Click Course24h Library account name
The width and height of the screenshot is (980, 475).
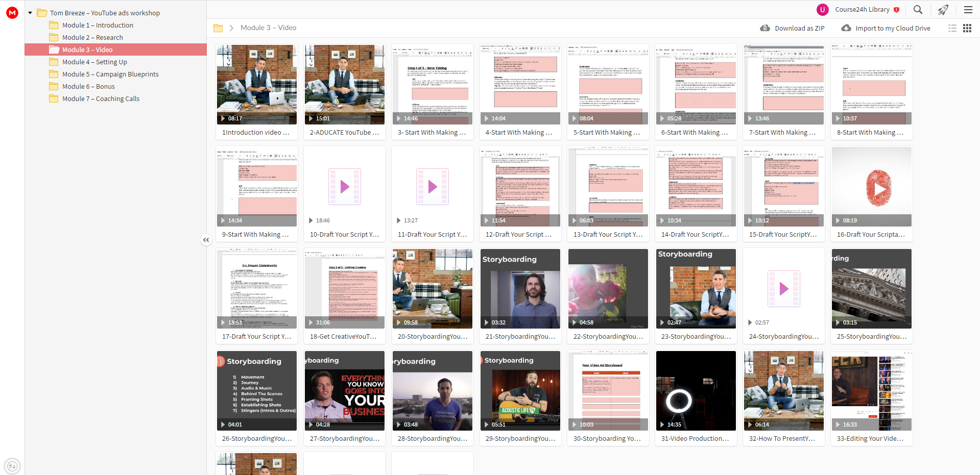[862, 10]
